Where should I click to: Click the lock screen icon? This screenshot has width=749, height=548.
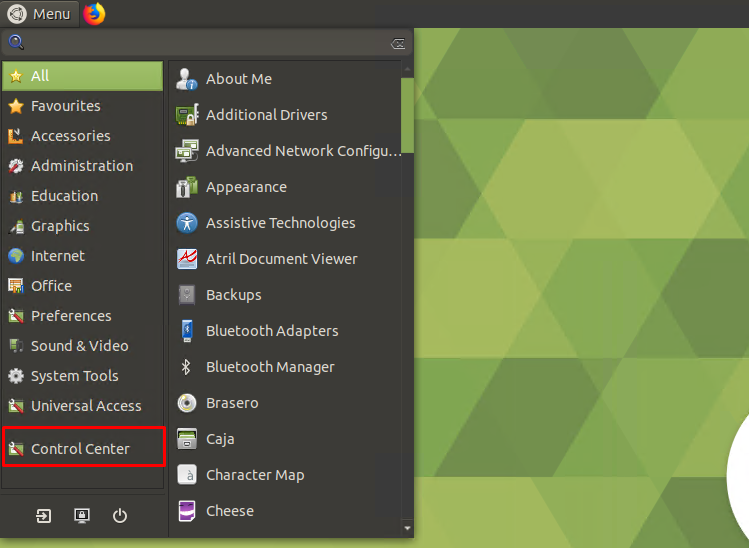coord(82,516)
